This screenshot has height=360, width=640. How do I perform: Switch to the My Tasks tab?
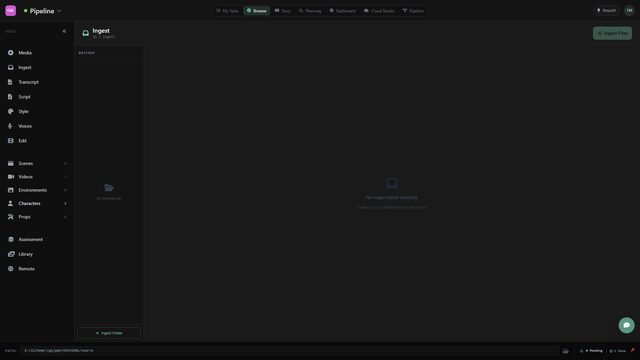click(227, 11)
